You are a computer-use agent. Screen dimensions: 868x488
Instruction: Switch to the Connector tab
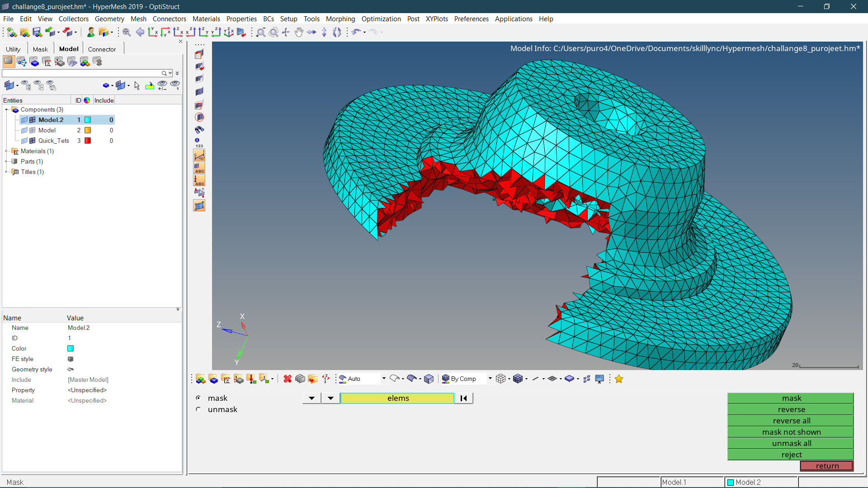point(103,49)
